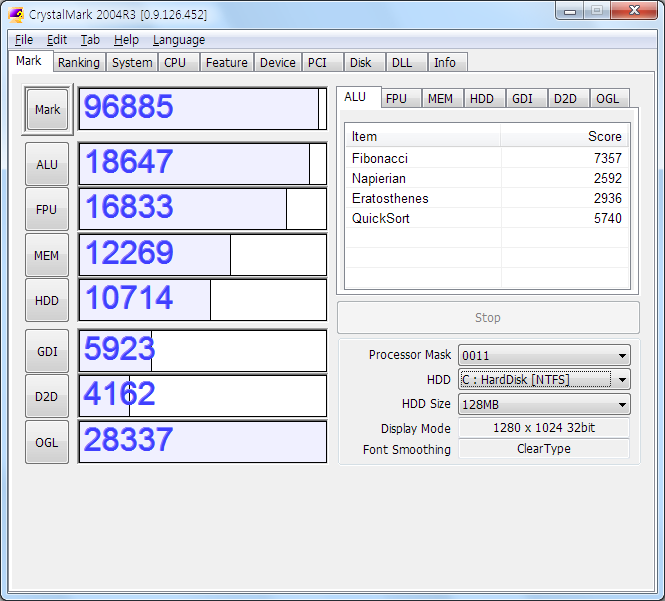Switch to the Device tab
This screenshot has width=665, height=601.
[x=278, y=62]
